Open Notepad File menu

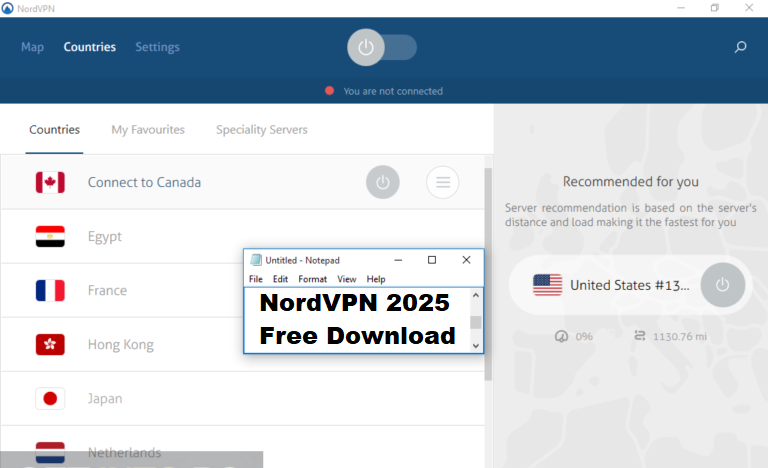pos(256,279)
